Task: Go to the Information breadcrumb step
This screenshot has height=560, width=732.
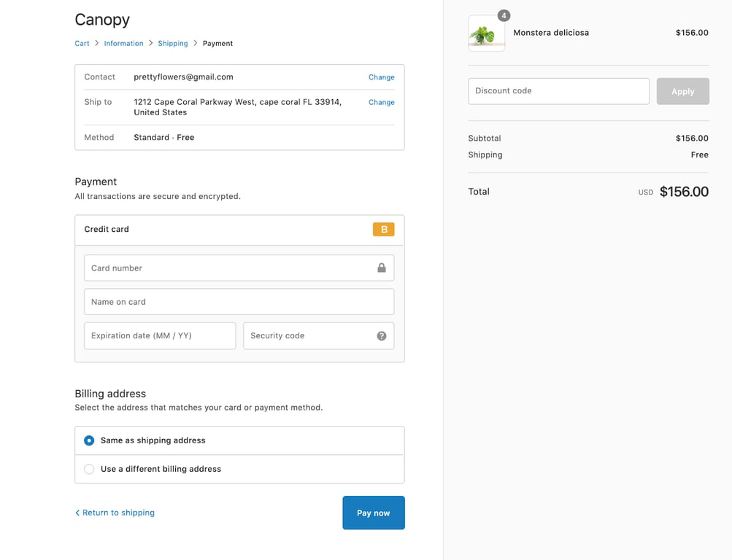Action: pos(123,44)
